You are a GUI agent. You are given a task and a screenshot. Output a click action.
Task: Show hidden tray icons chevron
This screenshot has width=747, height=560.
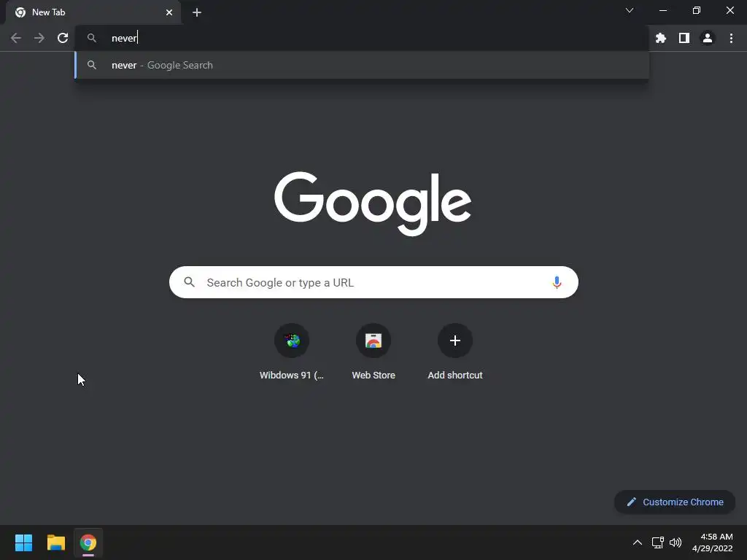click(637, 542)
